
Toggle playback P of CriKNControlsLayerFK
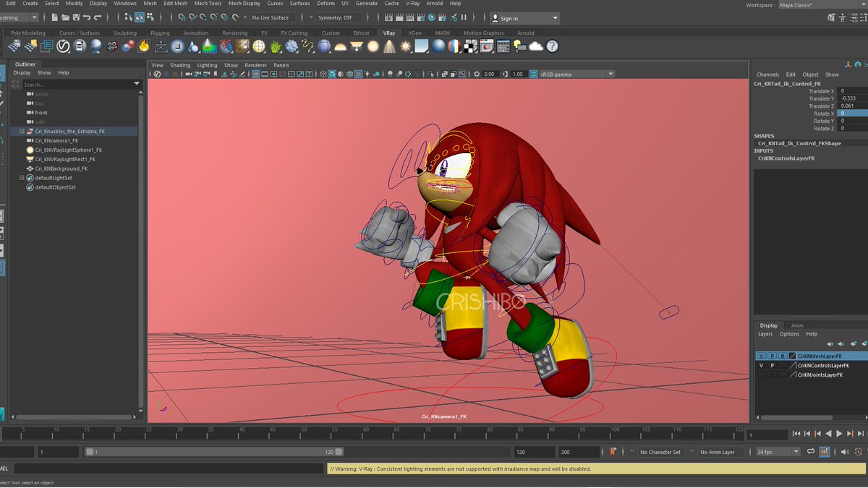coord(772,366)
